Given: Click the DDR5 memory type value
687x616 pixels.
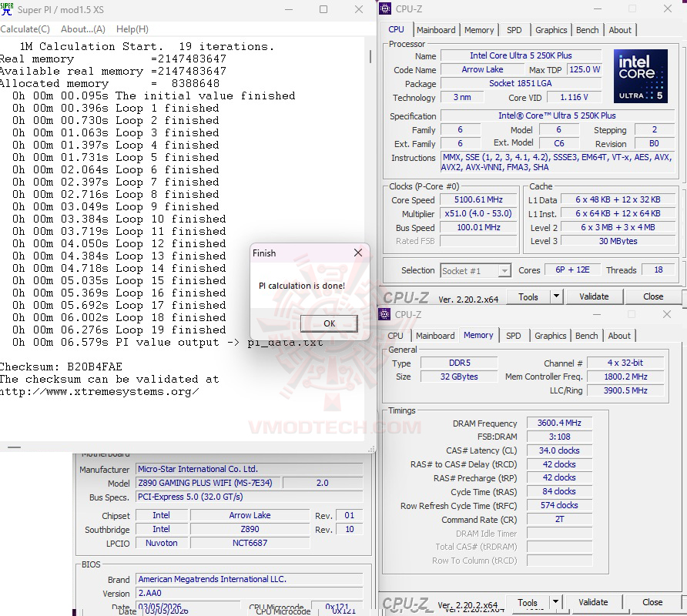Looking at the screenshot, I should (x=459, y=363).
